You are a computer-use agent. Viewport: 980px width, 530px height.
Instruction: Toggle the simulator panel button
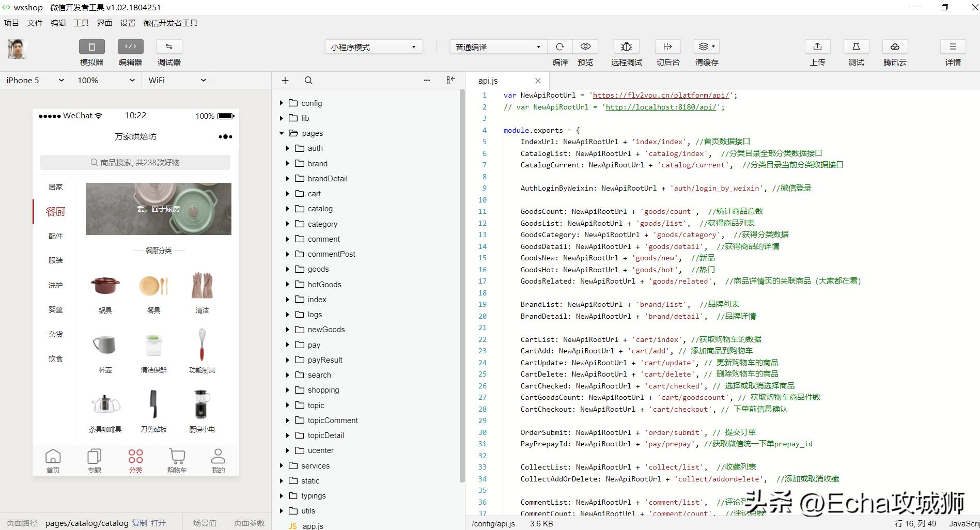91,47
